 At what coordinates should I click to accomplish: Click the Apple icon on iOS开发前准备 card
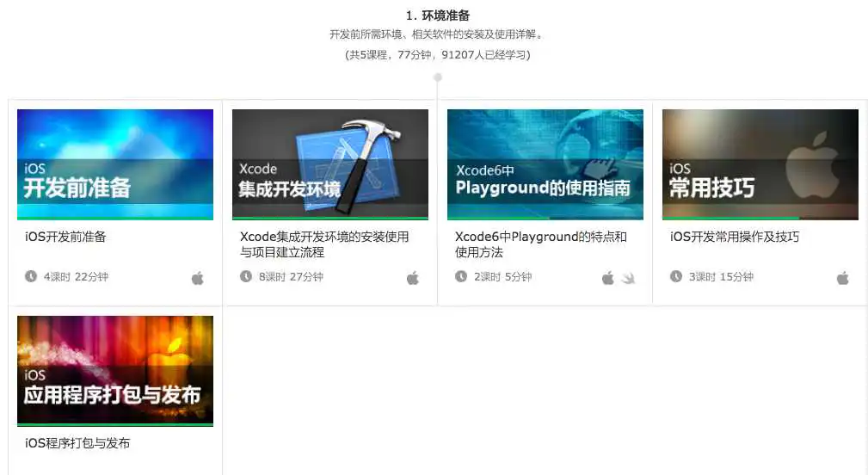(x=198, y=278)
